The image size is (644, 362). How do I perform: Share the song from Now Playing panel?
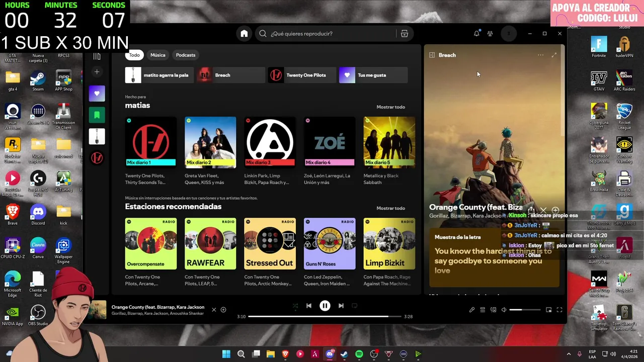531,210
